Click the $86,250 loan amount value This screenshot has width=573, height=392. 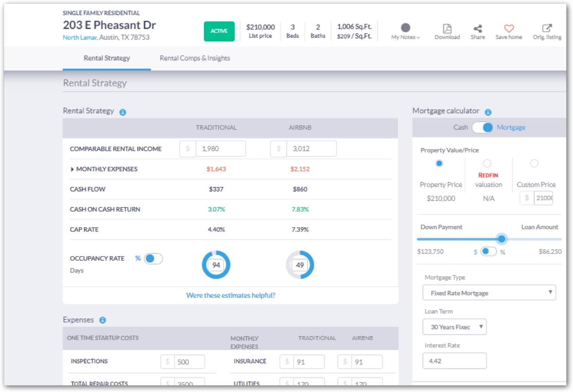tap(550, 252)
